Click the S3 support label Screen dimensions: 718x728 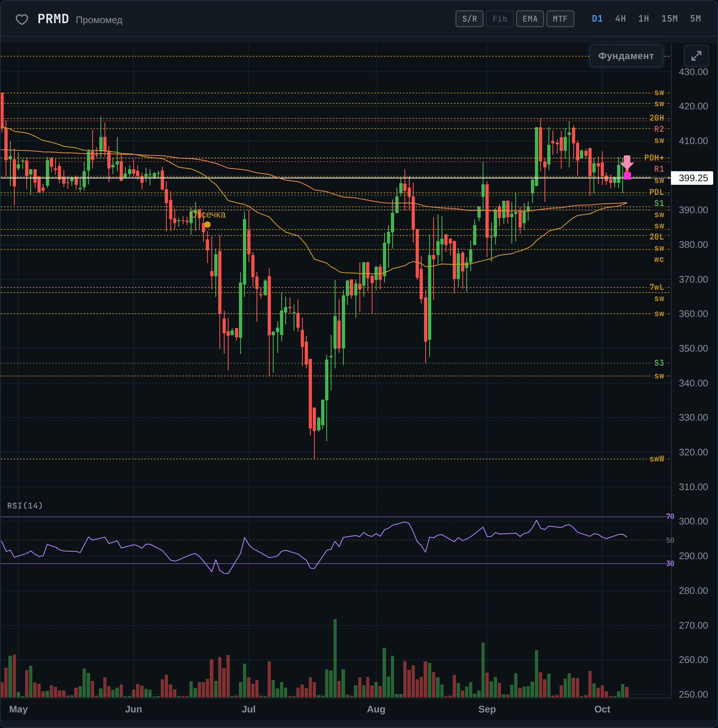click(x=659, y=363)
